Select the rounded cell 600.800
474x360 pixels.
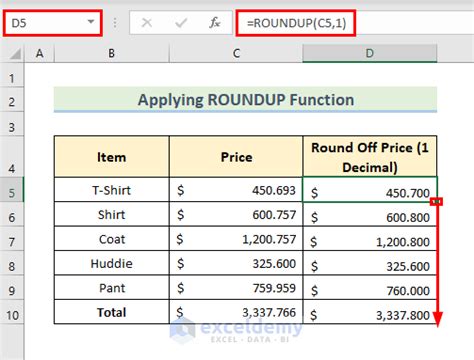(x=370, y=214)
